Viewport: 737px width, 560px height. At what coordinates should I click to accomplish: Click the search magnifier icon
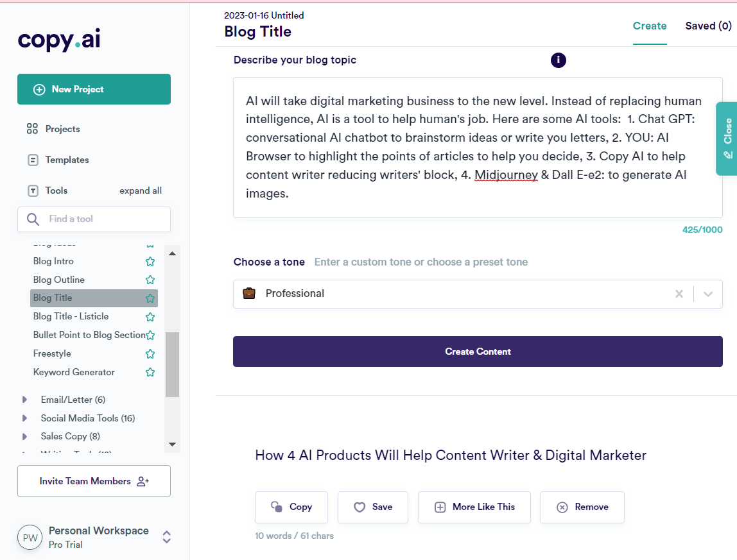[x=33, y=219]
